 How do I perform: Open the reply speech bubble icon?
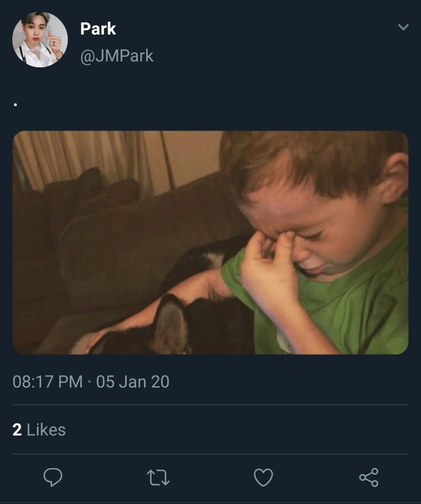tap(53, 477)
